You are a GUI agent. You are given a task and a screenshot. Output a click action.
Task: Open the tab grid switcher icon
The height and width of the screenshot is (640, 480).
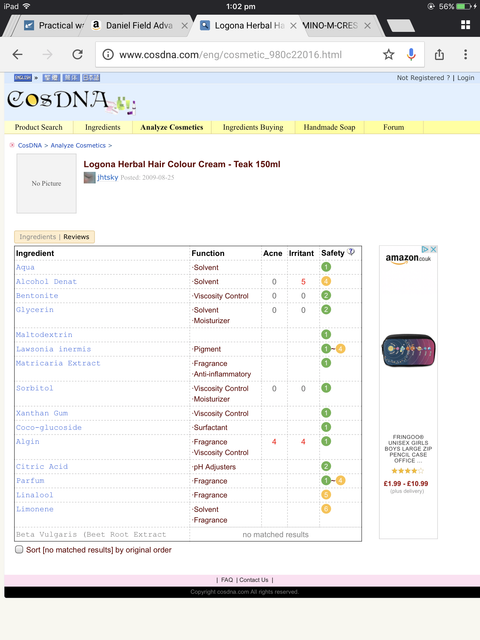[465, 25]
